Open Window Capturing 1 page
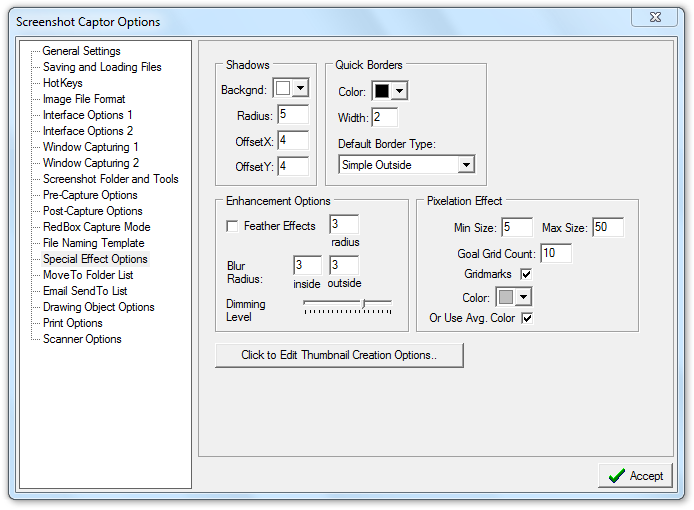Viewport: 694px width, 510px height. (x=91, y=147)
